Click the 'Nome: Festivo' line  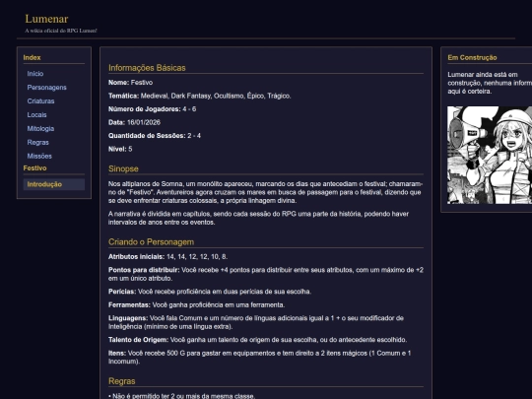(131, 83)
